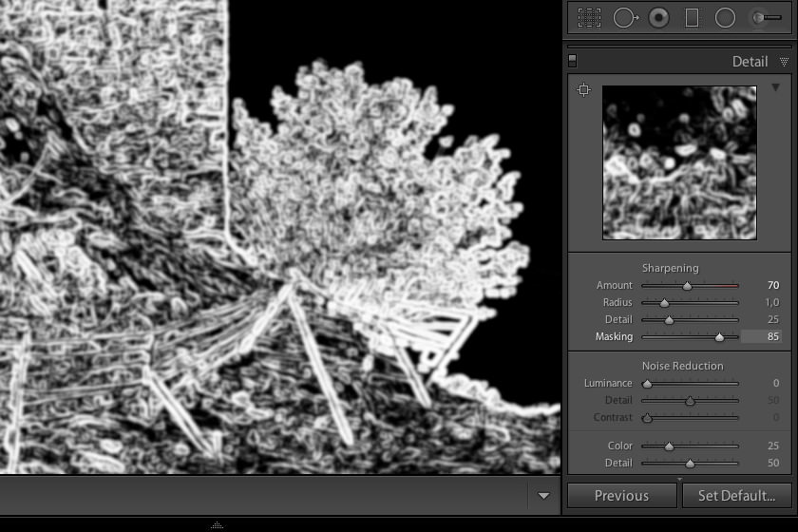Adjust the Sharpening Radius slider
798x532 pixels.
pos(664,303)
